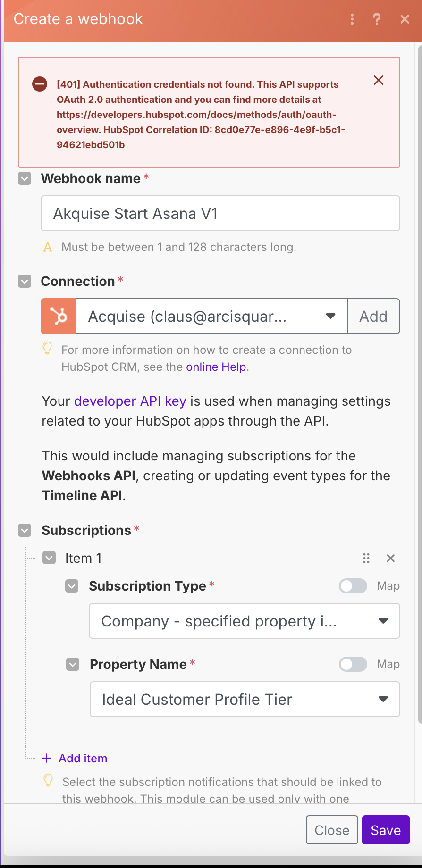Expand the Property Name dropdown
Viewport: 422px width, 868px height.
pos(245,699)
